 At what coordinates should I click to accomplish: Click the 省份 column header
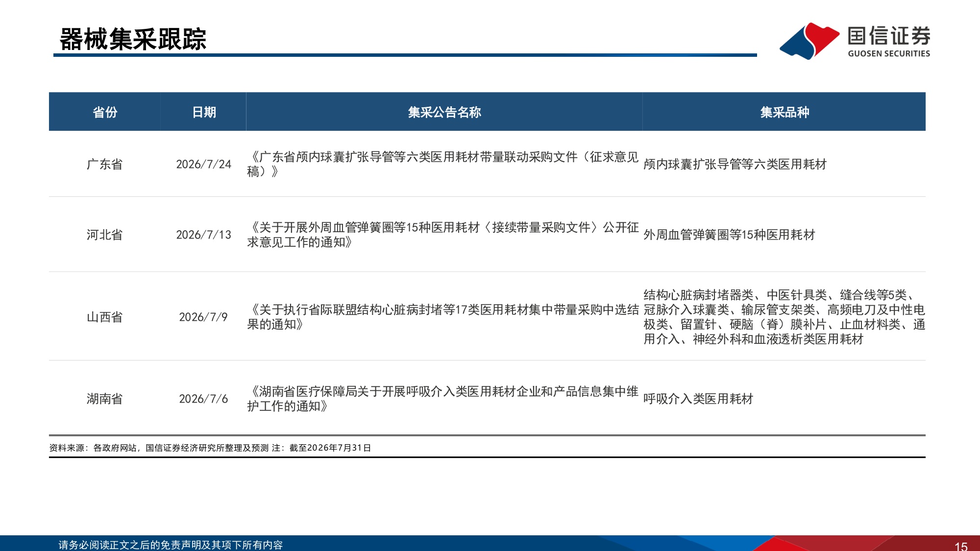click(x=105, y=112)
